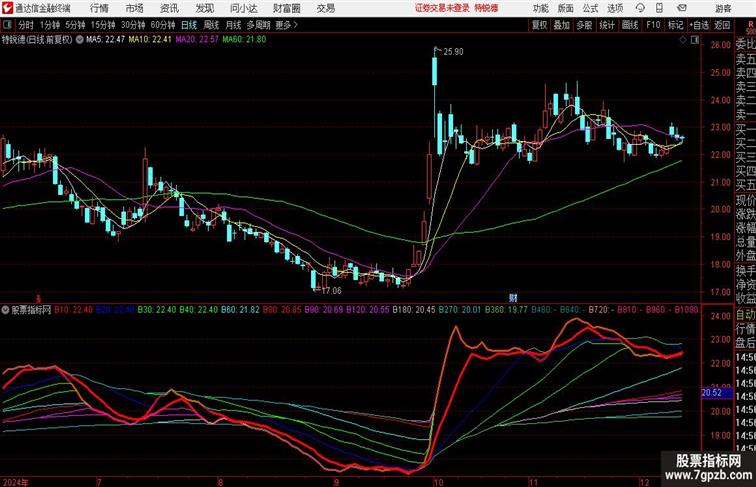Click the headset customer service icon
The height and width of the screenshot is (487, 756).
(x=640, y=8)
